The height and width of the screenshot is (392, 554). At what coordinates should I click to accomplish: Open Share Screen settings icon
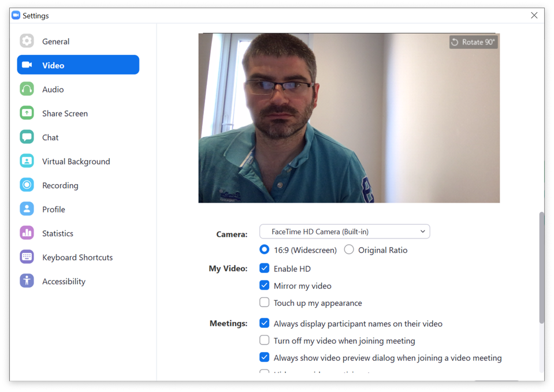pyautogui.click(x=27, y=113)
